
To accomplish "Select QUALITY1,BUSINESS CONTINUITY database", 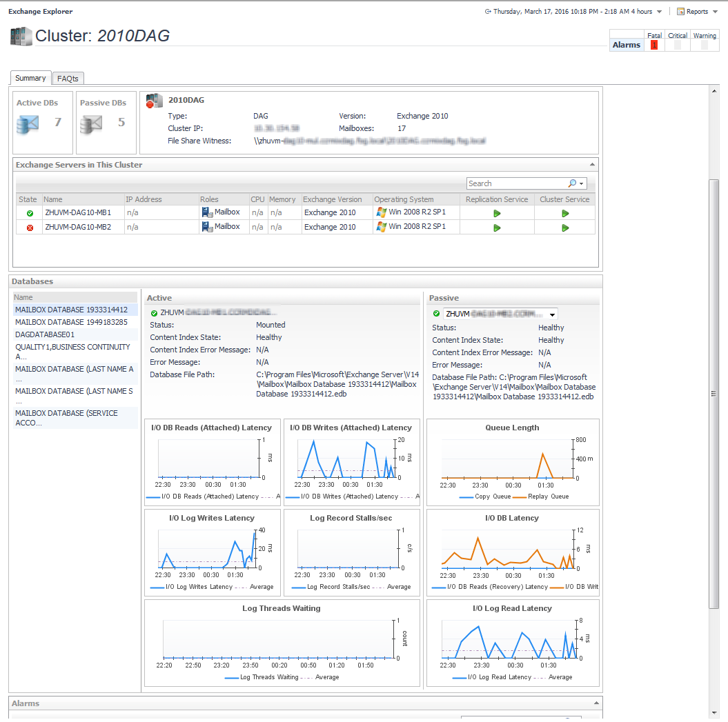I will tap(75, 352).
